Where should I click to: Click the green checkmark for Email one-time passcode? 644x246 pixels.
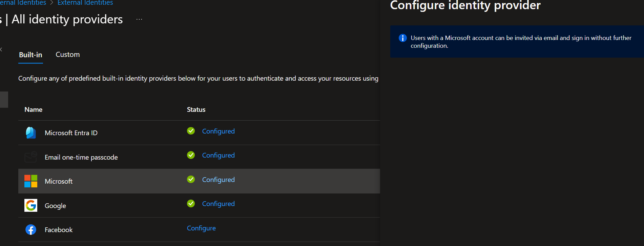tap(191, 155)
